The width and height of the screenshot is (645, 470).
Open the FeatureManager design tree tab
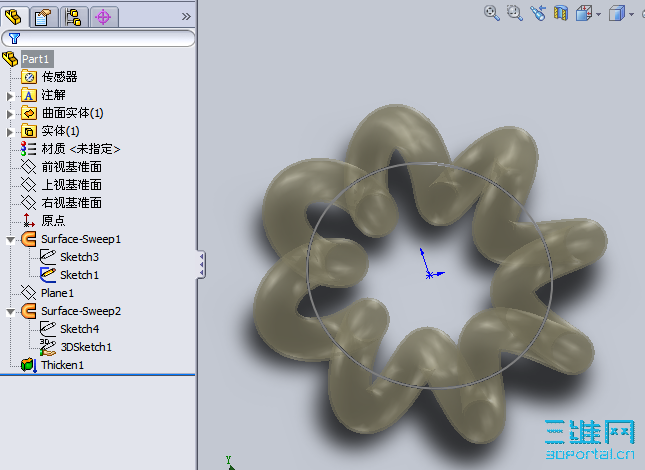pos(13,17)
